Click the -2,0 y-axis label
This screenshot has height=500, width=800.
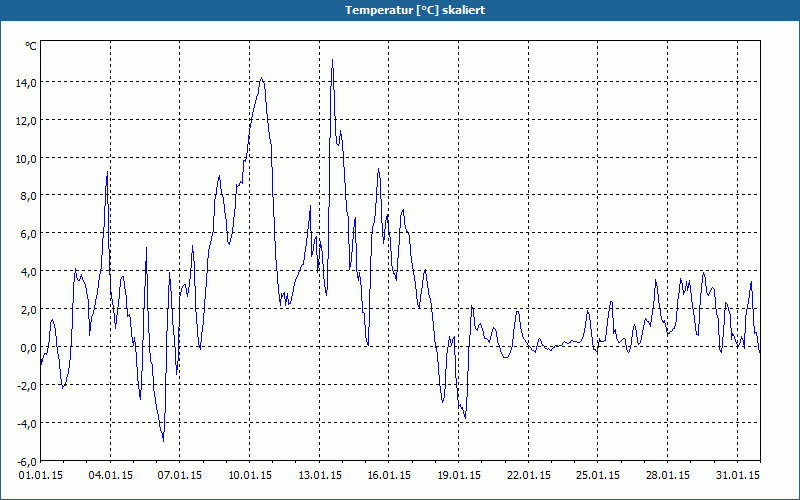point(27,386)
